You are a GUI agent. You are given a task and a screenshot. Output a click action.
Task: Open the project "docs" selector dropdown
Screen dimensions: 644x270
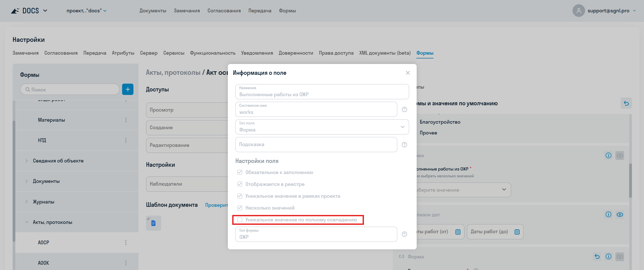click(86, 11)
